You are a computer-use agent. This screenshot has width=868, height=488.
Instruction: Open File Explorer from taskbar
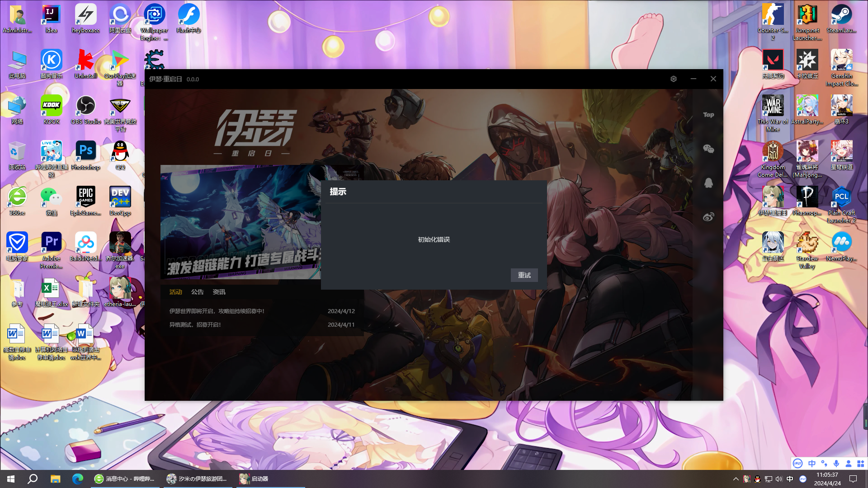[55, 479]
